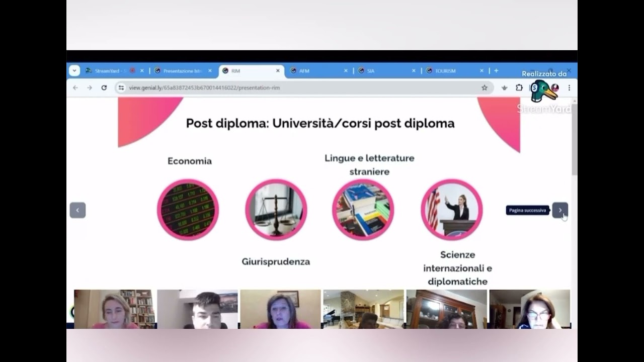Switch to the Presentazione tab
Image resolution: width=644 pixels, height=362 pixels.
pos(183,71)
